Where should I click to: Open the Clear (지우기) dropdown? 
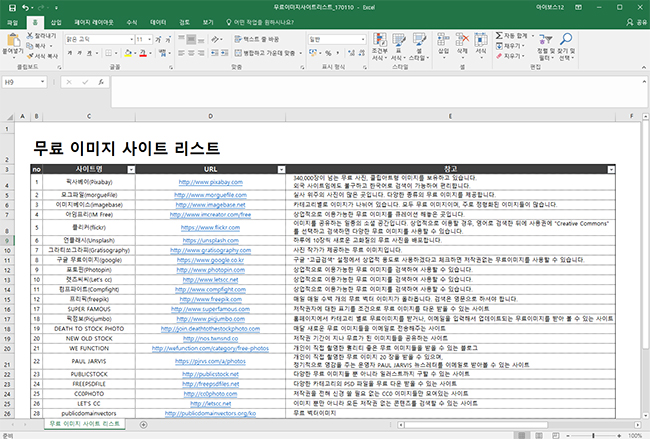click(x=511, y=56)
